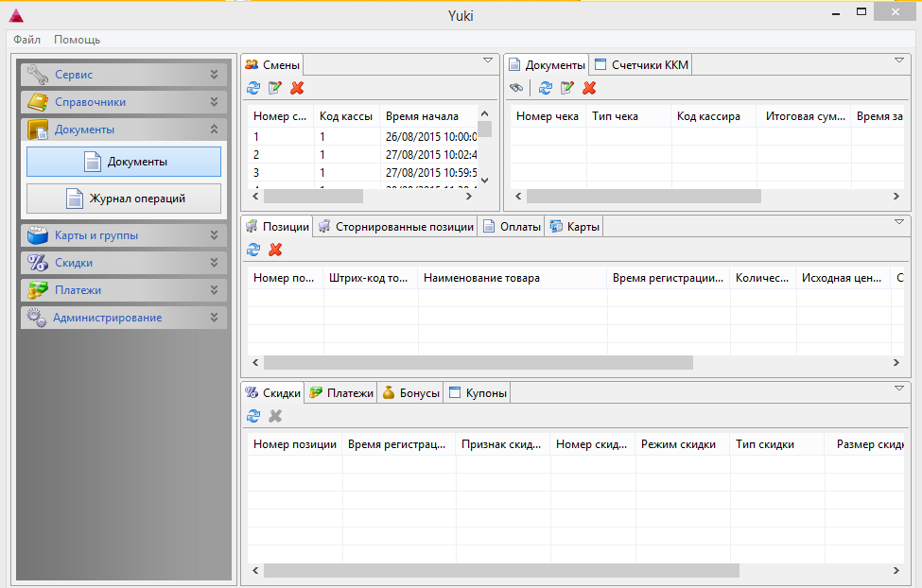Click the percent icon beside Скидки sidebar section
Viewport: 922px width, 588px height.
click(38, 263)
